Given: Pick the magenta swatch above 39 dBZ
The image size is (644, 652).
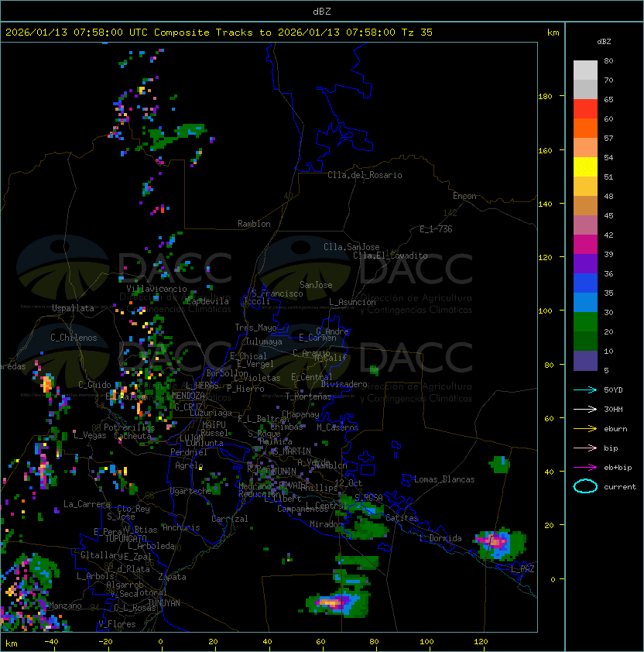Looking at the screenshot, I should tap(585, 245).
